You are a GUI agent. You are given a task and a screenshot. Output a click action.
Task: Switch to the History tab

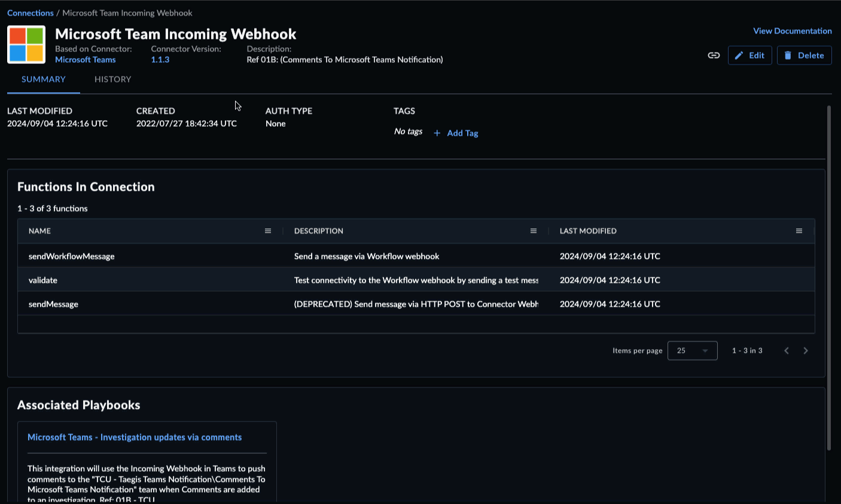(x=112, y=80)
